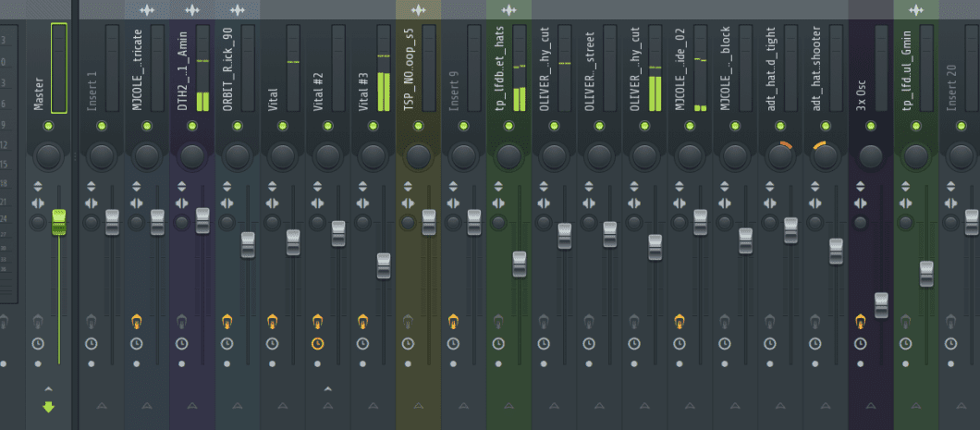Invert polarity arrows on Insert 1 track
Viewport: 980px width, 430px height.
point(91,186)
